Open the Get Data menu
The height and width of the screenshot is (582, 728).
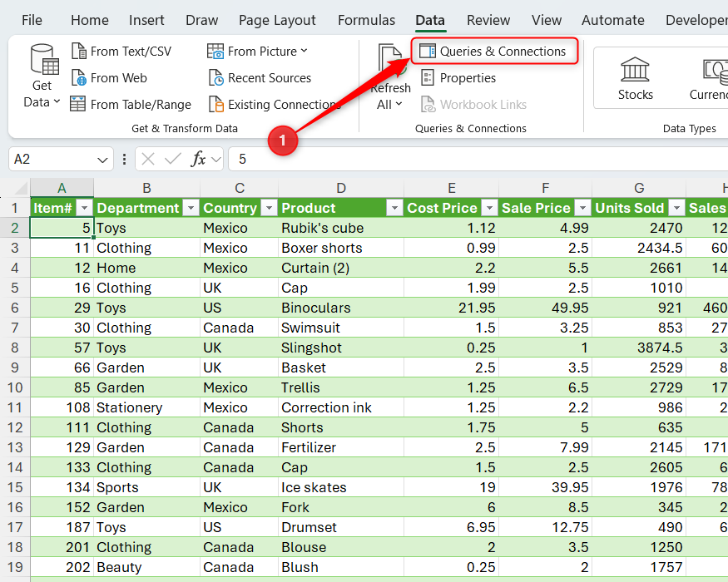pos(42,76)
